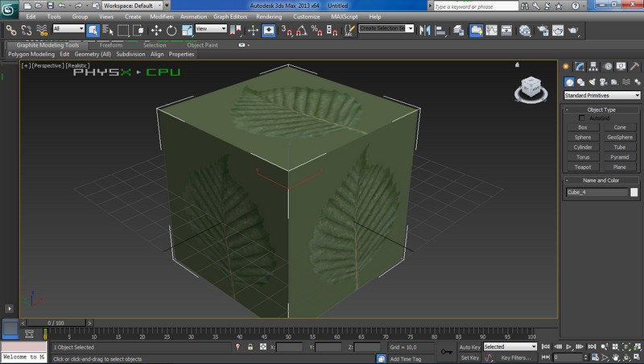644x364 pixels.
Task: Collapse the Object Type rollout
Action: [601, 110]
